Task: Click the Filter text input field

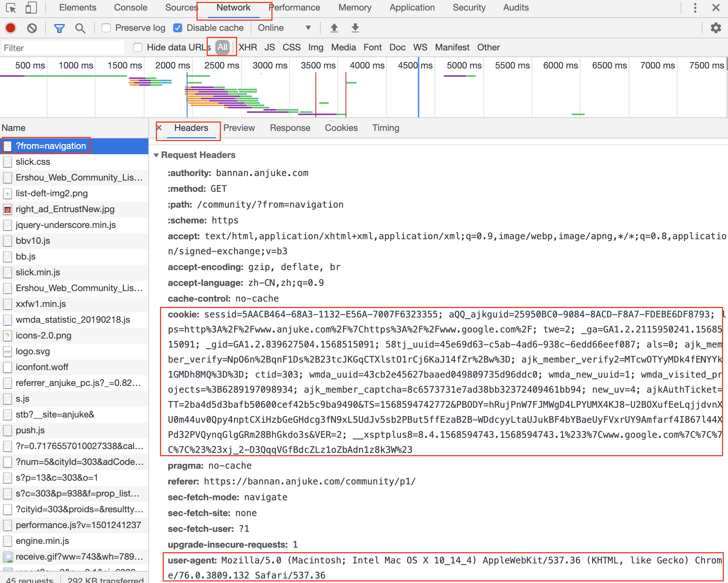Action: pos(62,48)
